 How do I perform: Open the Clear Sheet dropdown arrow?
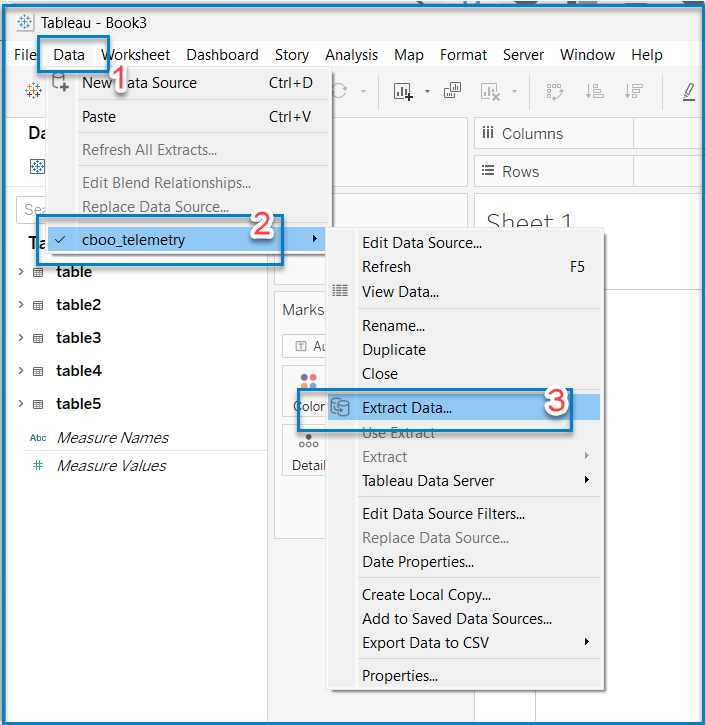coord(514,92)
